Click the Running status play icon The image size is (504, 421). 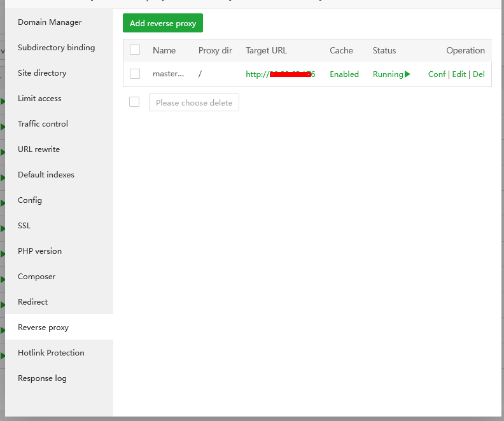pyautogui.click(x=407, y=74)
